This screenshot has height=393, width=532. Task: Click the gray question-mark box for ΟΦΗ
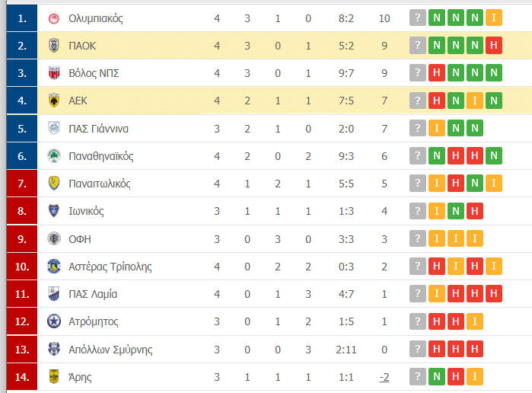(x=417, y=238)
